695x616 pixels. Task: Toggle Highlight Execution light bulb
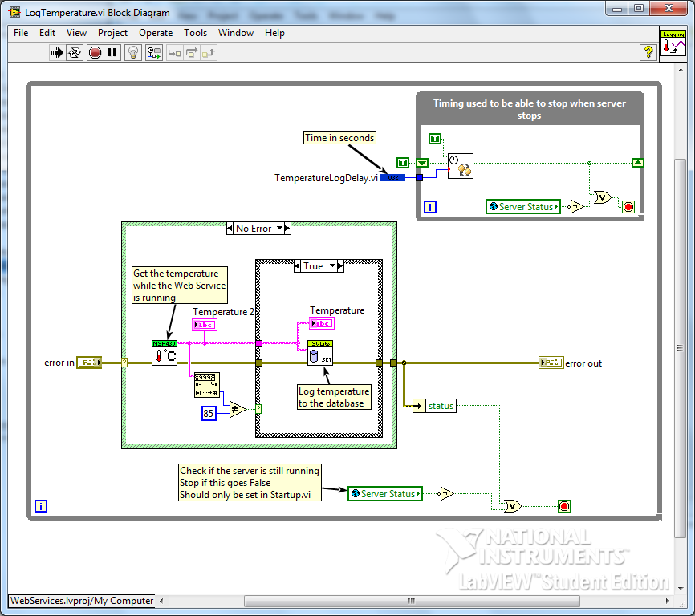133,53
